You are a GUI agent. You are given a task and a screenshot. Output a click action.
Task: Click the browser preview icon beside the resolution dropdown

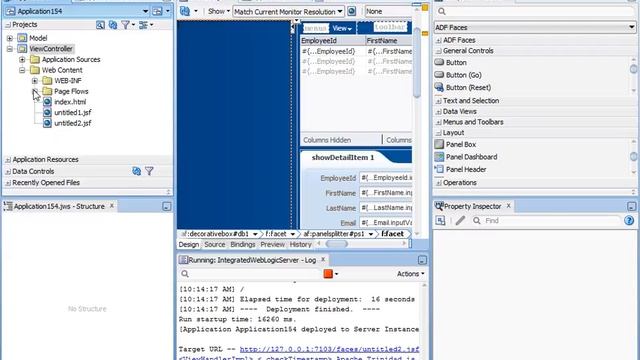point(351,11)
